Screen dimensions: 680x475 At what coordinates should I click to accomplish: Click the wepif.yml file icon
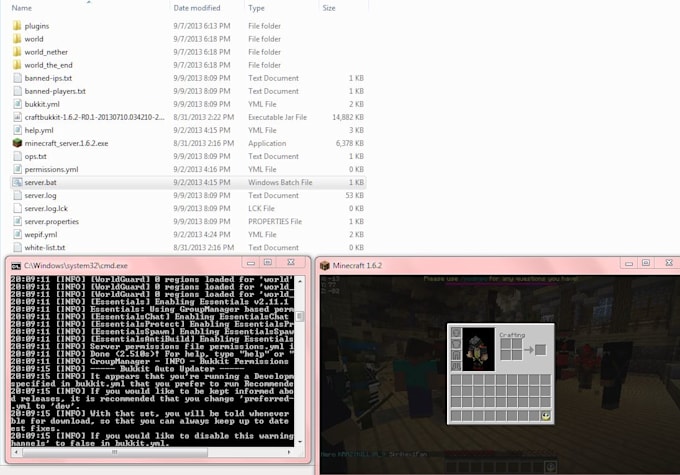pos(17,234)
